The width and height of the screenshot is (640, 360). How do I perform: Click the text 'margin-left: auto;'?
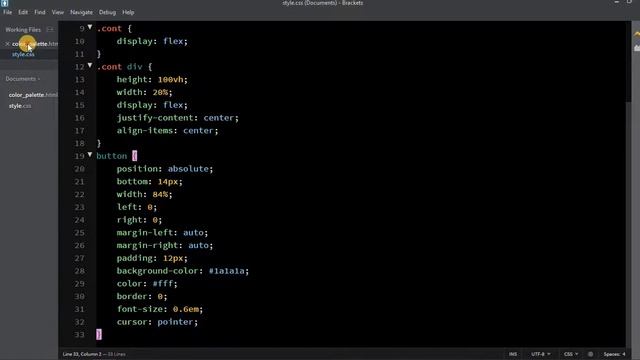[x=162, y=232]
